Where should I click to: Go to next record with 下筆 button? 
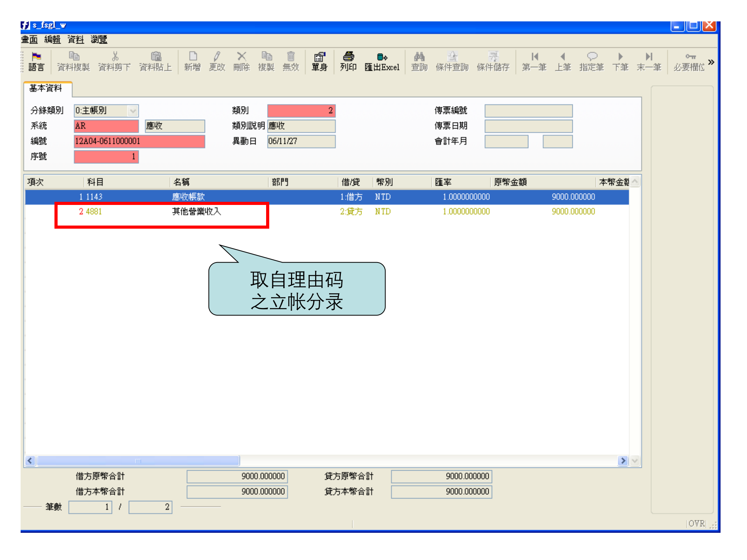(620, 61)
